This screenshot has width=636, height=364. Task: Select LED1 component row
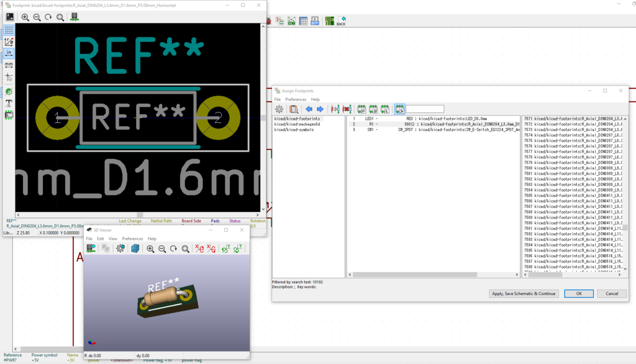pyautogui.click(x=433, y=119)
